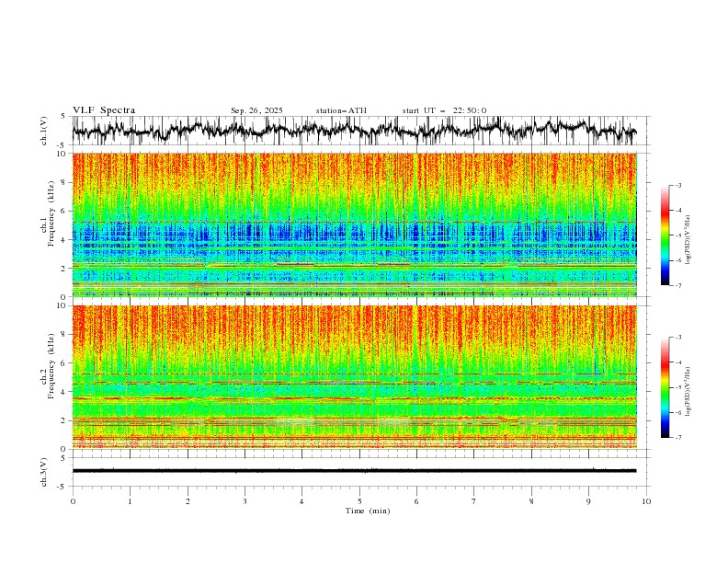This screenshot has width=728, height=563.
Task: Click the "VLF Spectra" title text
Action: click(x=104, y=110)
